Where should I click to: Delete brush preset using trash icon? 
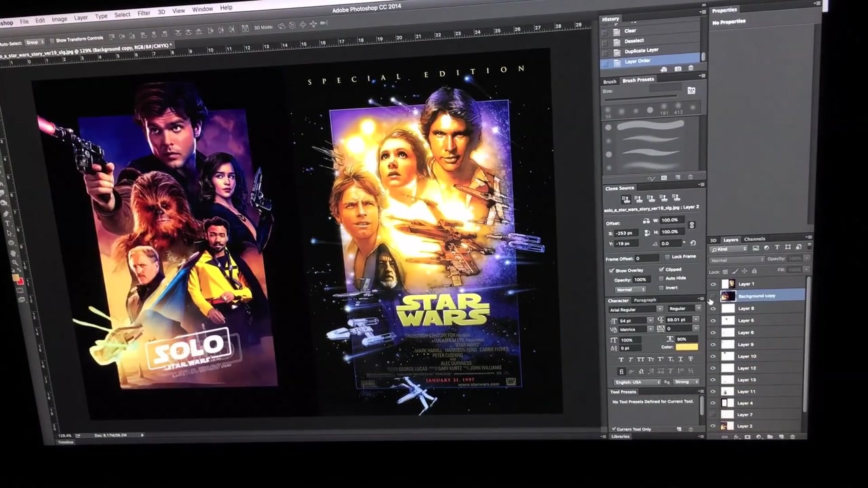(690, 177)
